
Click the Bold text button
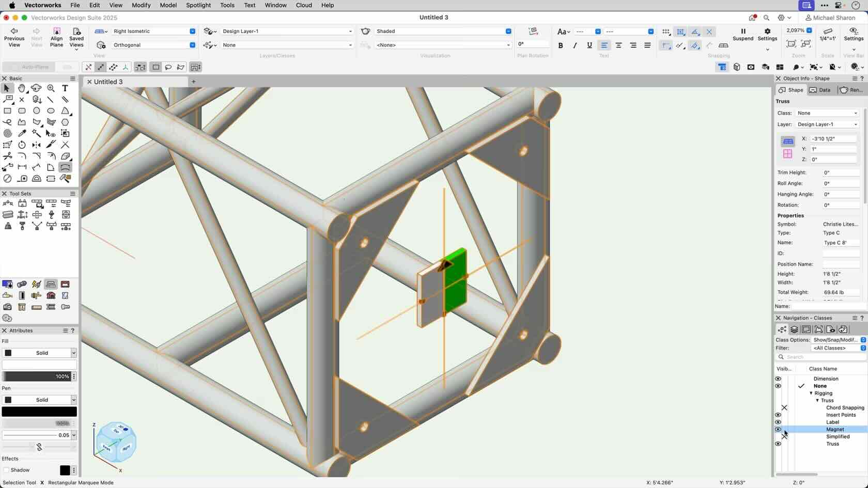coord(561,45)
